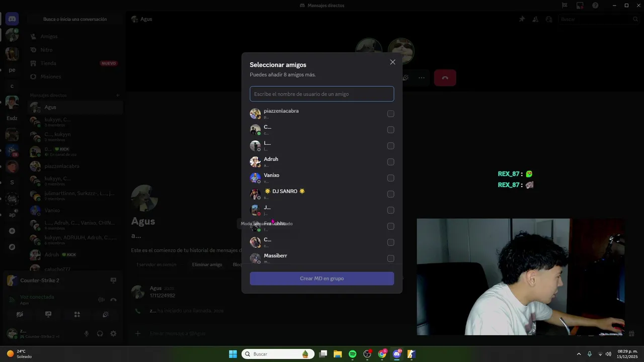Open the Amigos section
644x362 pixels.
click(75, 37)
